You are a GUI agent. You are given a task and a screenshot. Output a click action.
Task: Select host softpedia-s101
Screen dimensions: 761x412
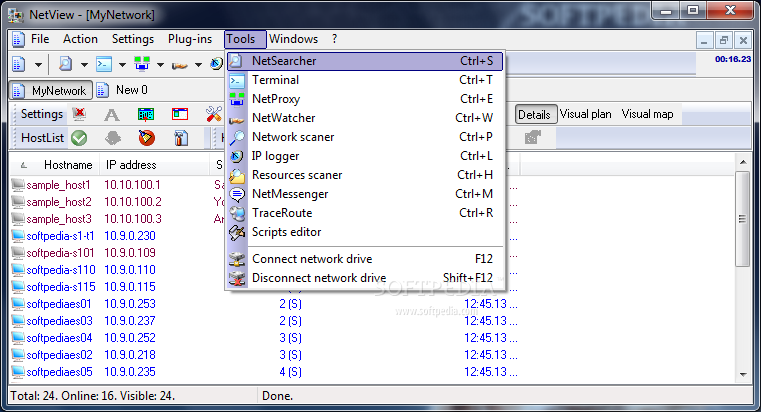pos(60,253)
